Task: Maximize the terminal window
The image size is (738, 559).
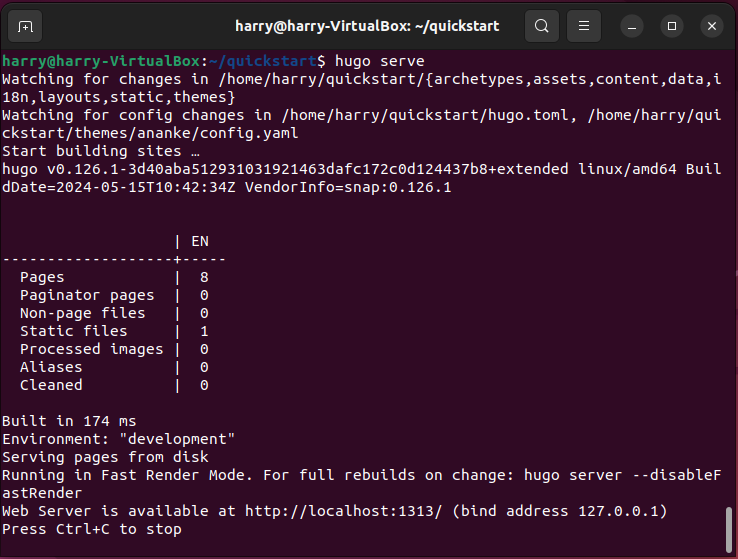Action: 672,25
